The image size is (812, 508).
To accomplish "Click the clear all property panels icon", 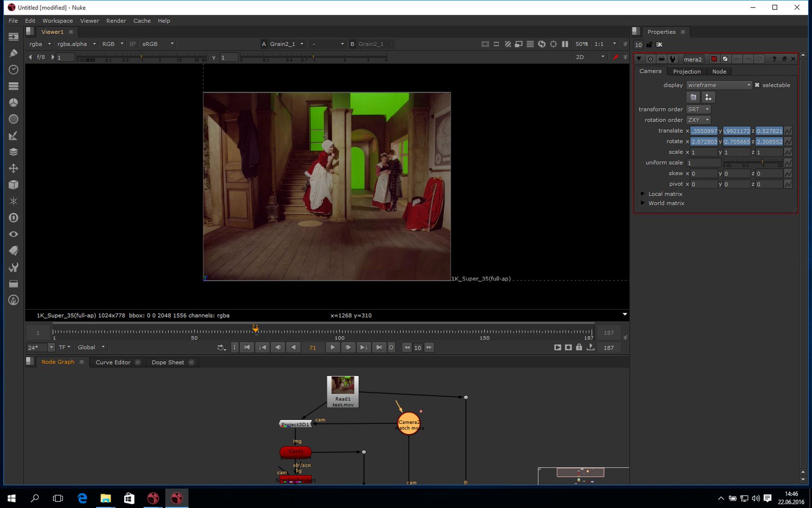I will pyautogui.click(x=660, y=45).
